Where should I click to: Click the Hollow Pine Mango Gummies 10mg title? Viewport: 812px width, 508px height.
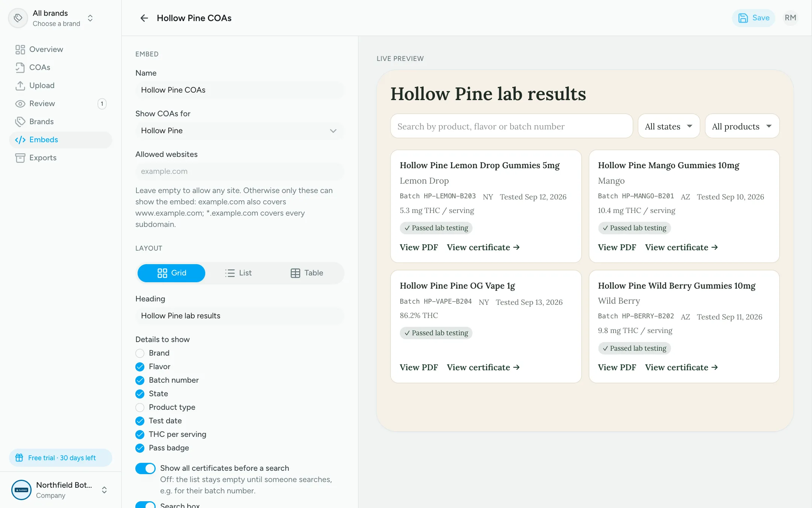click(668, 165)
